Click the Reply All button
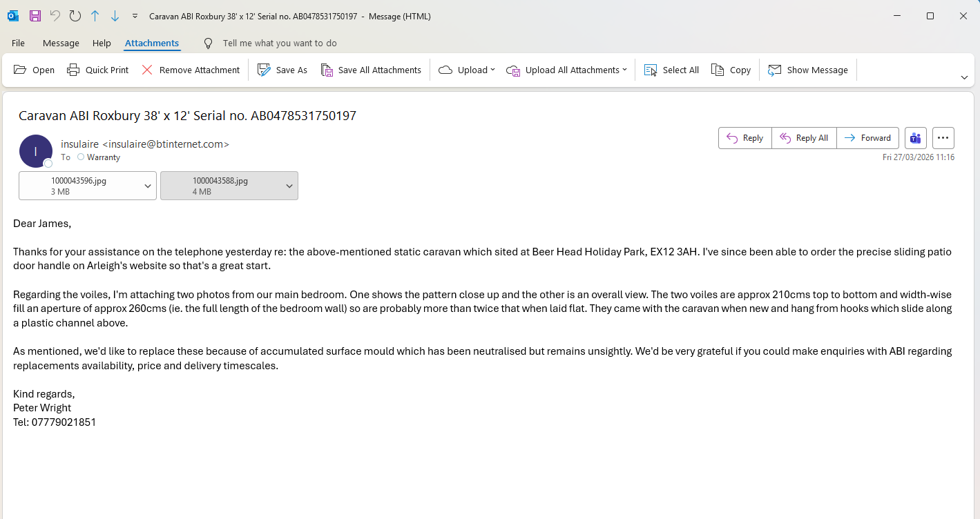The height and width of the screenshot is (519, 980). [804, 138]
